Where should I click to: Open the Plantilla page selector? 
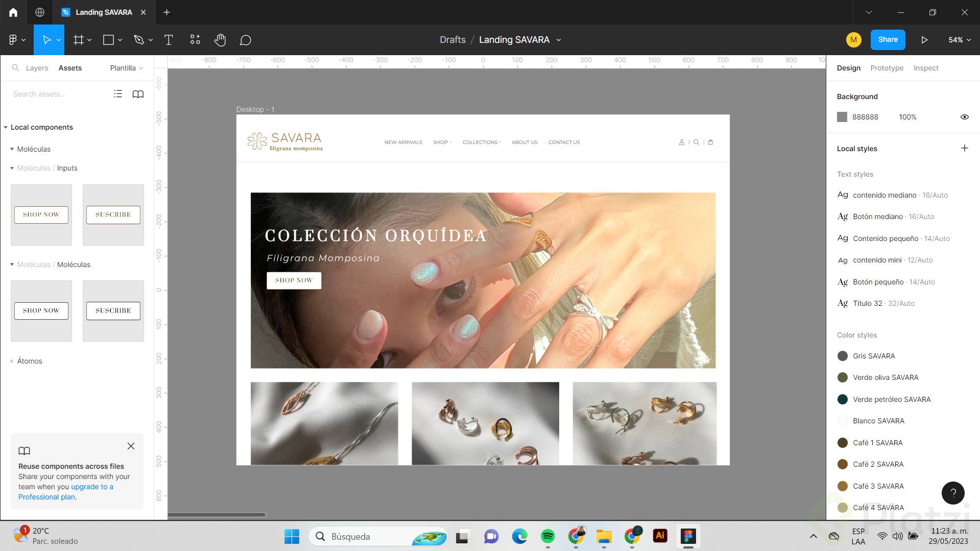click(x=127, y=68)
